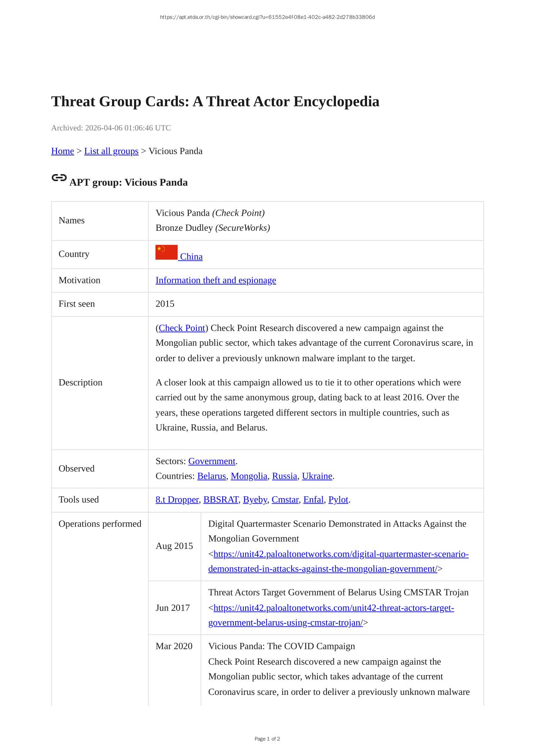
Task: Click the China flag image
Action: click(x=166, y=252)
